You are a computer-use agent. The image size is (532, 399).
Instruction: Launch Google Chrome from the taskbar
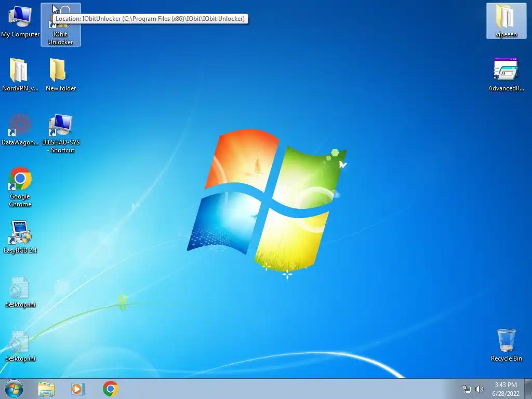110,389
